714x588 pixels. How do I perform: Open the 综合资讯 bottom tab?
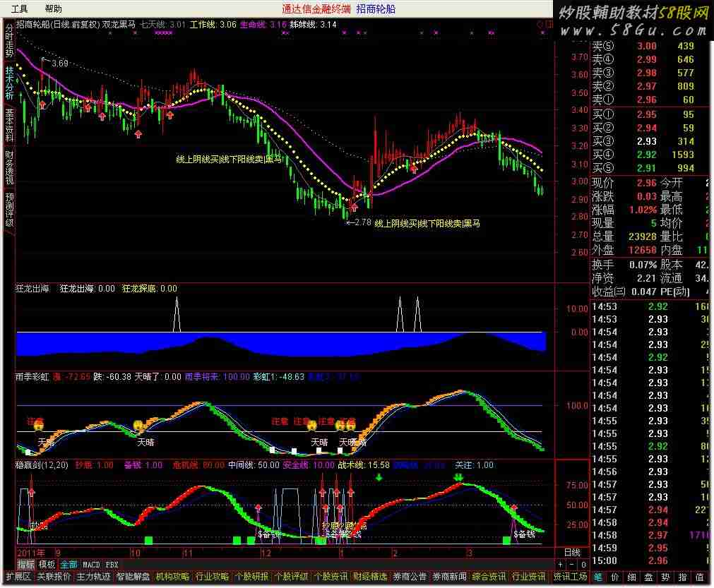coord(489,577)
